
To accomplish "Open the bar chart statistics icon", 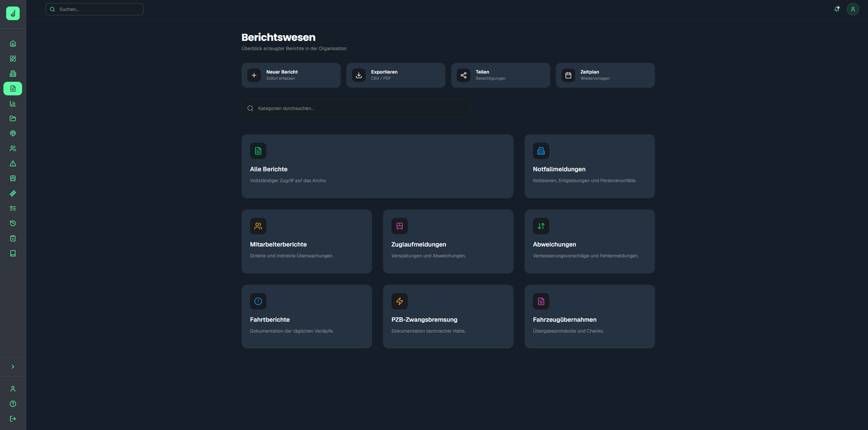I will coord(13,104).
